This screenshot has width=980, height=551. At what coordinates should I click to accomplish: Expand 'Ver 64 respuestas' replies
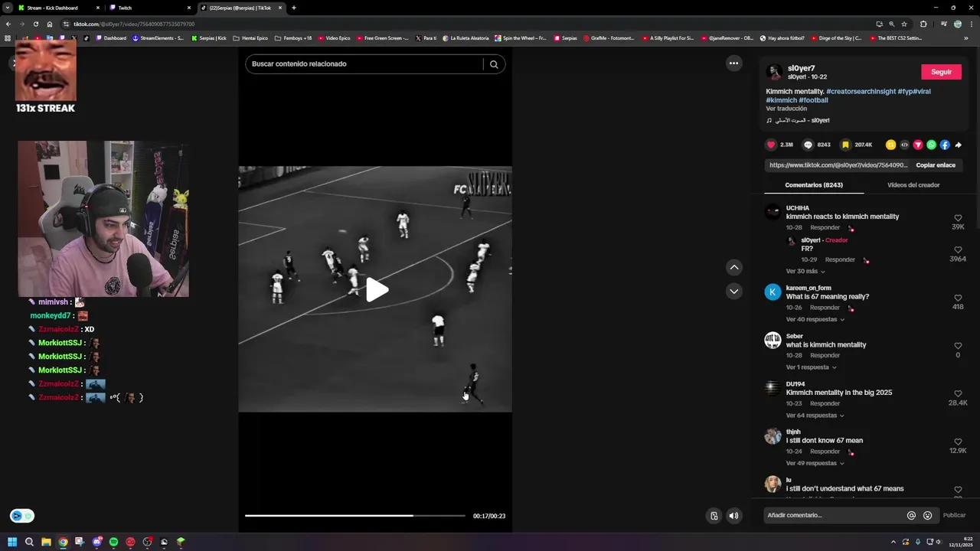point(815,416)
